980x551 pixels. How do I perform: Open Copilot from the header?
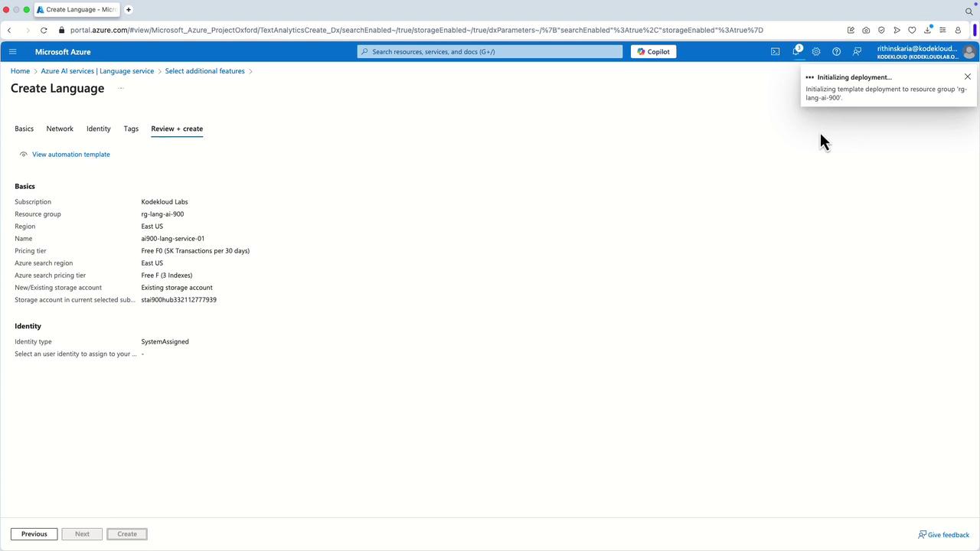[x=653, y=52]
